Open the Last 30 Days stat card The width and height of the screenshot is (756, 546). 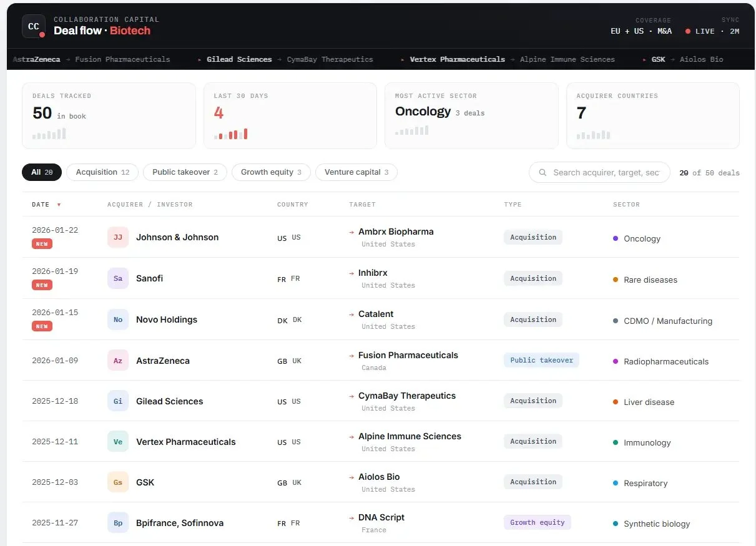290,115
